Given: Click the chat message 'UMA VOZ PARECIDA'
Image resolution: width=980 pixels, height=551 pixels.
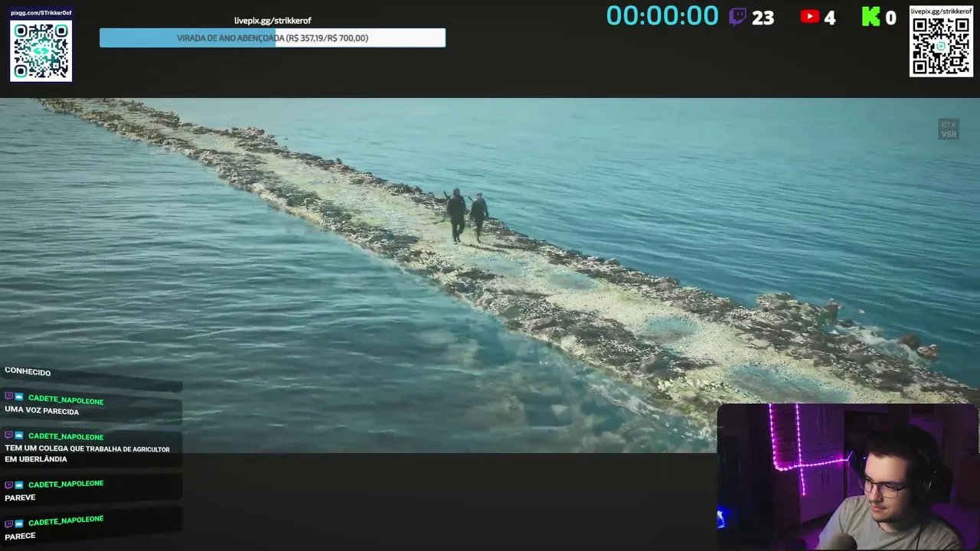Looking at the screenshot, I should click(42, 411).
